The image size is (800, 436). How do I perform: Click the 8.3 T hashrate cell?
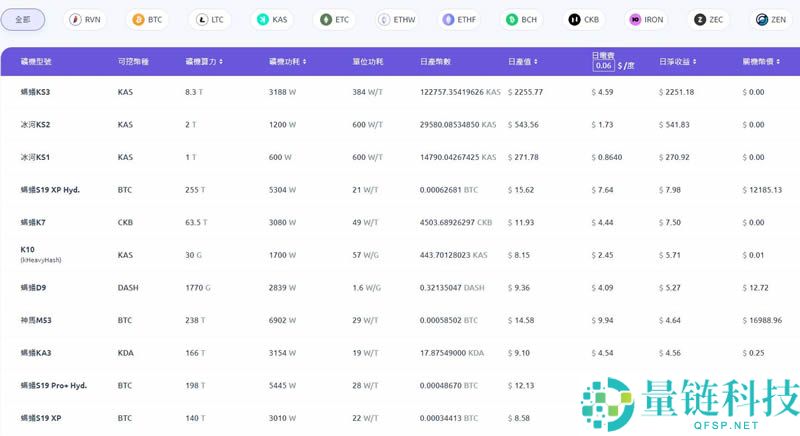tap(194, 92)
